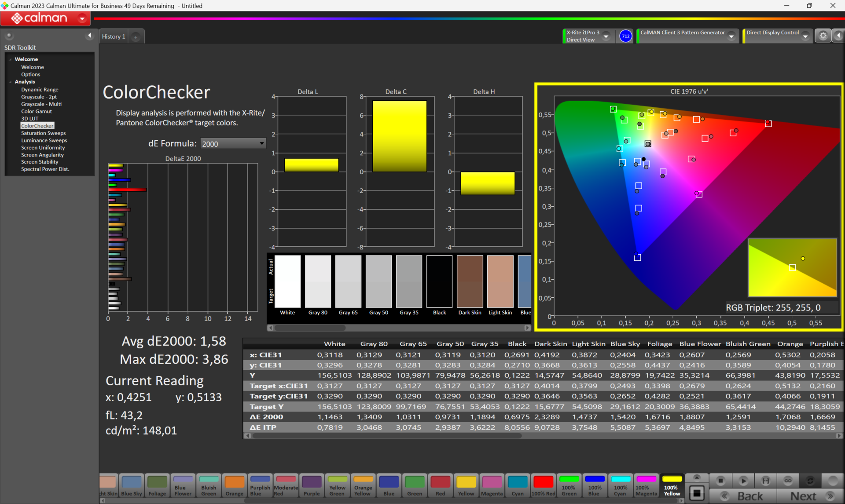Click the blue 712 meter indicator

pos(625,36)
